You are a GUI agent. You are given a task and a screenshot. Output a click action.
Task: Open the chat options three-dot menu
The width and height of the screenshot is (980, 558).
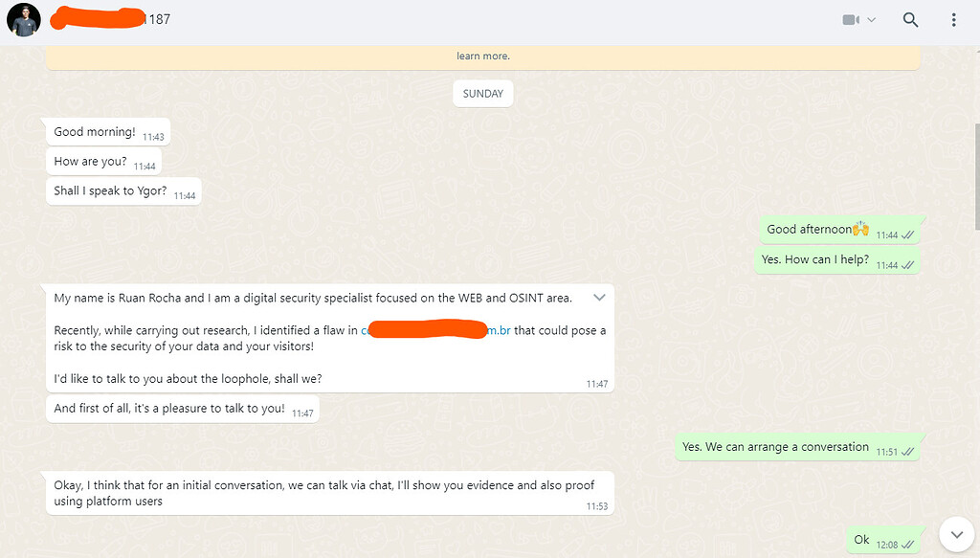click(952, 19)
